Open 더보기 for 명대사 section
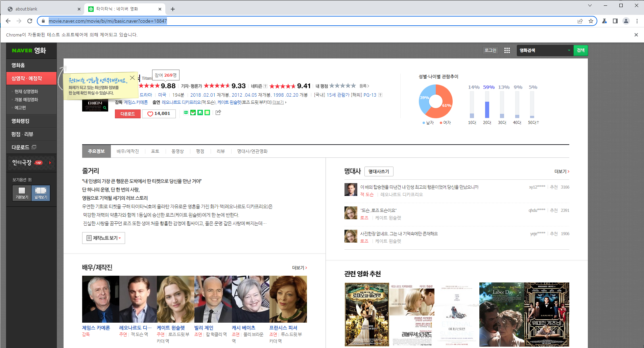 (562, 171)
